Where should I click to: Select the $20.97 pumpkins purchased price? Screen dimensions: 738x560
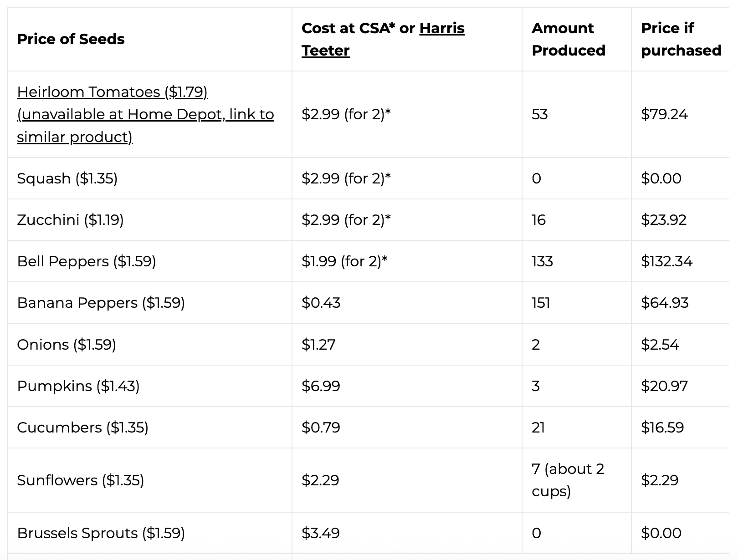(664, 386)
